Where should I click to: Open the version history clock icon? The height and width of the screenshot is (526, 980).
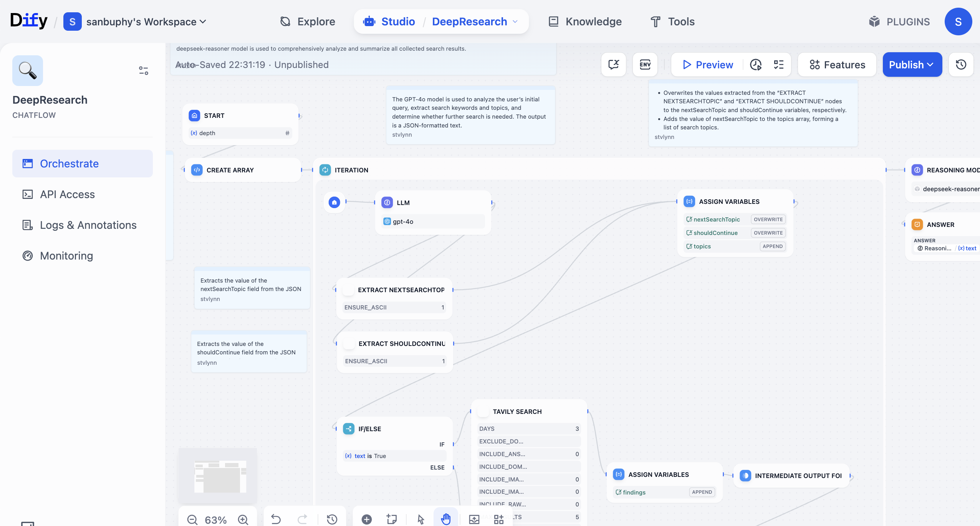(961, 65)
